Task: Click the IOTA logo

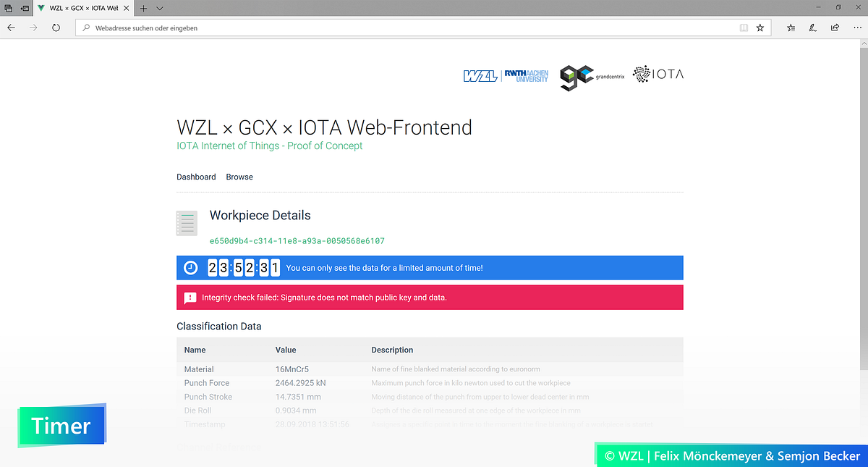Action: pyautogui.click(x=658, y=74)
